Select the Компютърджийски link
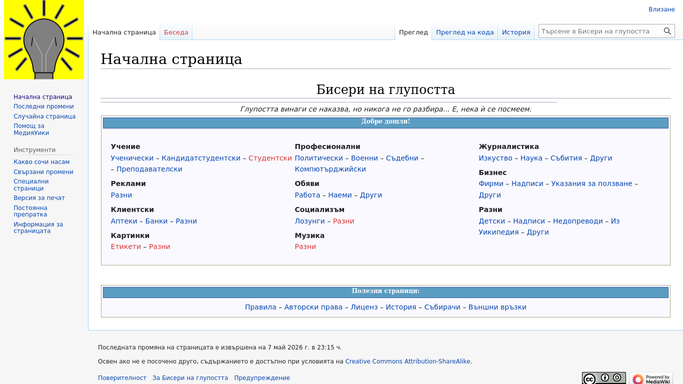 330,169
